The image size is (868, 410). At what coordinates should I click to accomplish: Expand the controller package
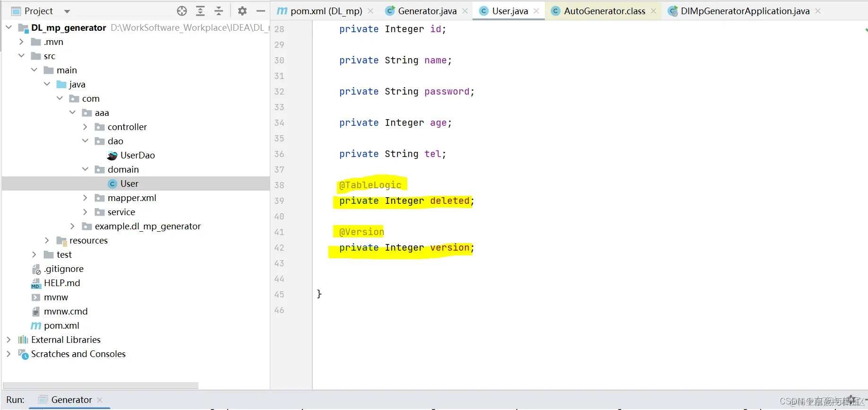tap(85, 127)
